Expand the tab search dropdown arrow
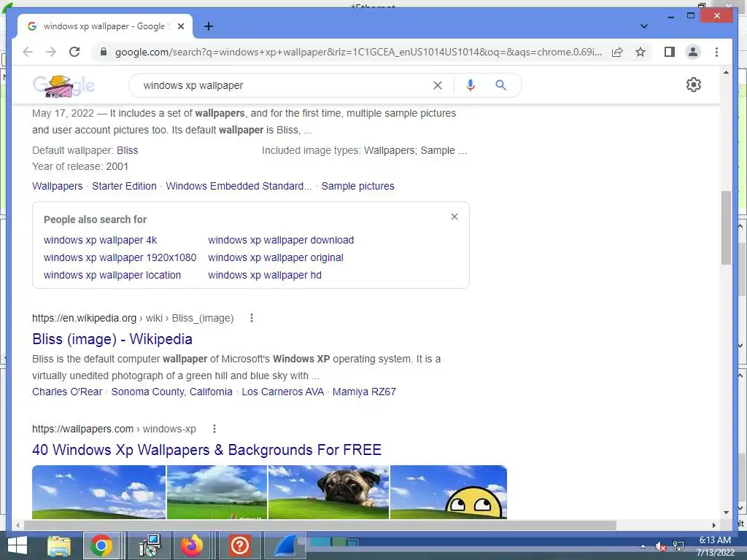 [643, 26]
